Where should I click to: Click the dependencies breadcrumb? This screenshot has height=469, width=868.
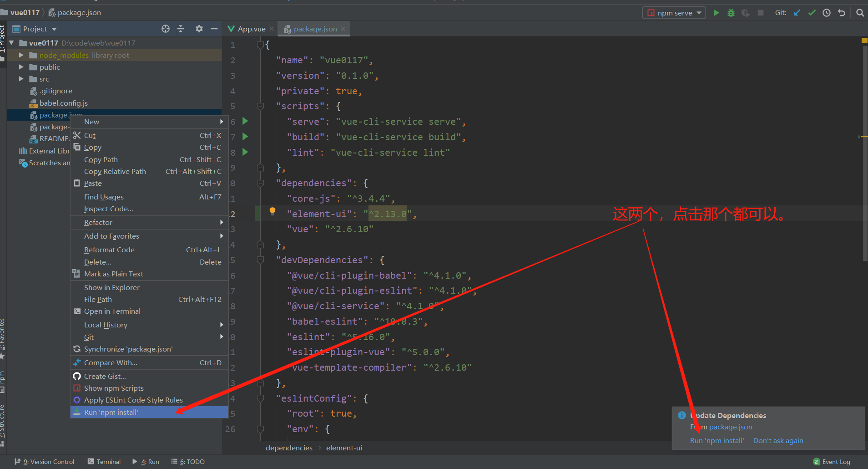click(289, 448)
